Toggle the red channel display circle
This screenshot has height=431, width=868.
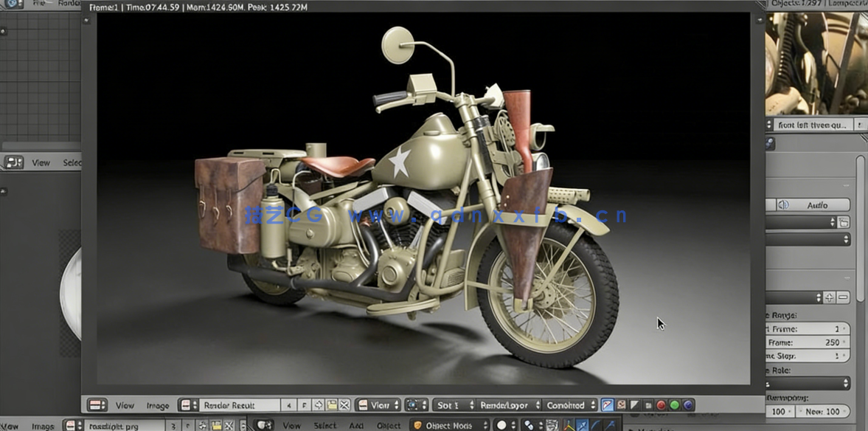(662, 404)
